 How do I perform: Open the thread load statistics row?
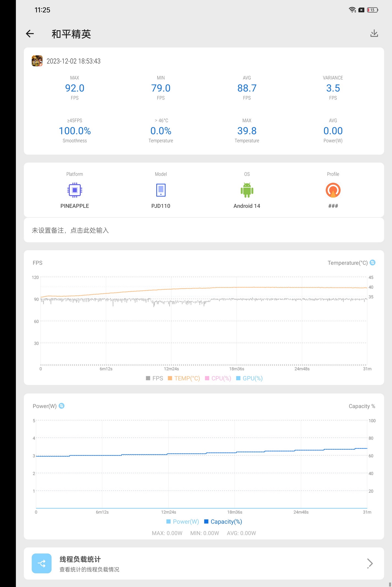pos(204,563)
